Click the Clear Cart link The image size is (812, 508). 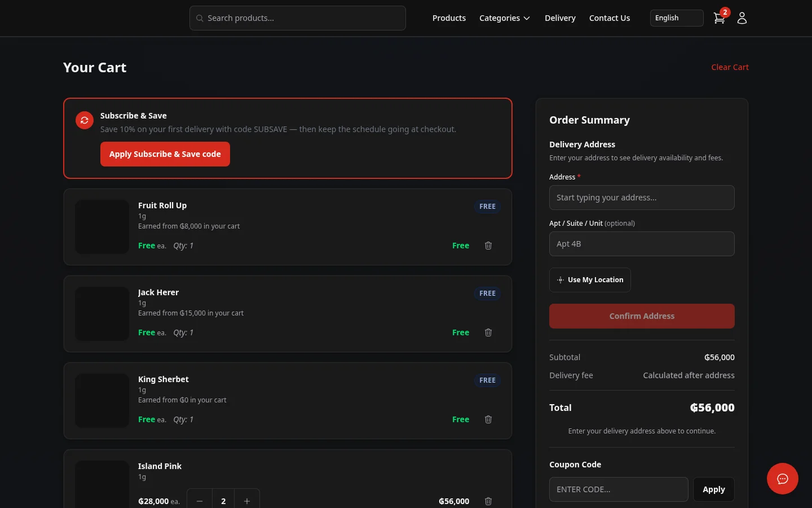click(730, 67)
